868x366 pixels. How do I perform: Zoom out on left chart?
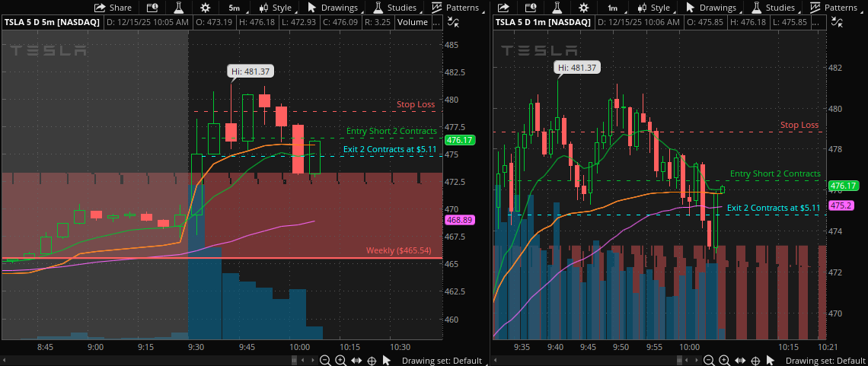pyautogui.click(x=325, y=361)
